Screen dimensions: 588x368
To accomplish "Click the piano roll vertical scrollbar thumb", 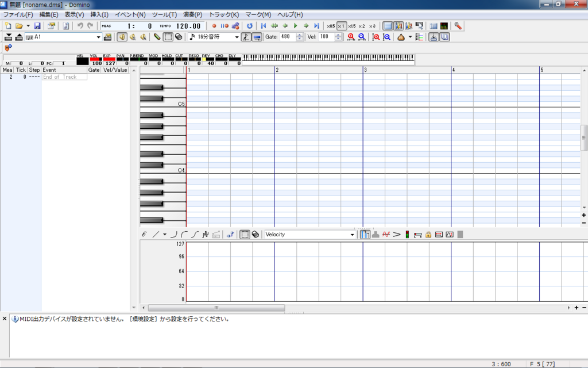I will pyautogui.click(x=584, y=138).
